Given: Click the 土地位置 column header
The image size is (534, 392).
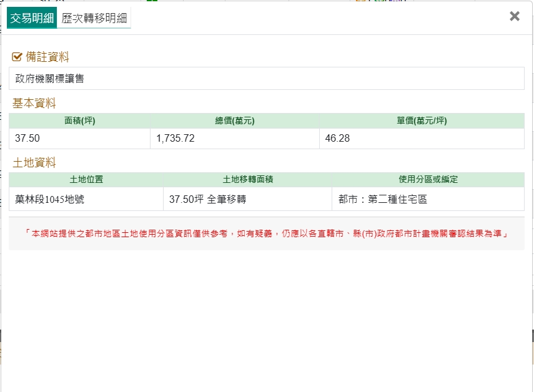Looking at the screenshot, I should [86, 180].
